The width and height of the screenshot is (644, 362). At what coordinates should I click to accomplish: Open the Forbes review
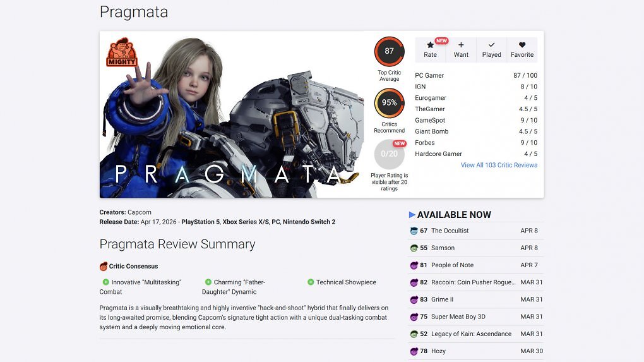[425, 143]
